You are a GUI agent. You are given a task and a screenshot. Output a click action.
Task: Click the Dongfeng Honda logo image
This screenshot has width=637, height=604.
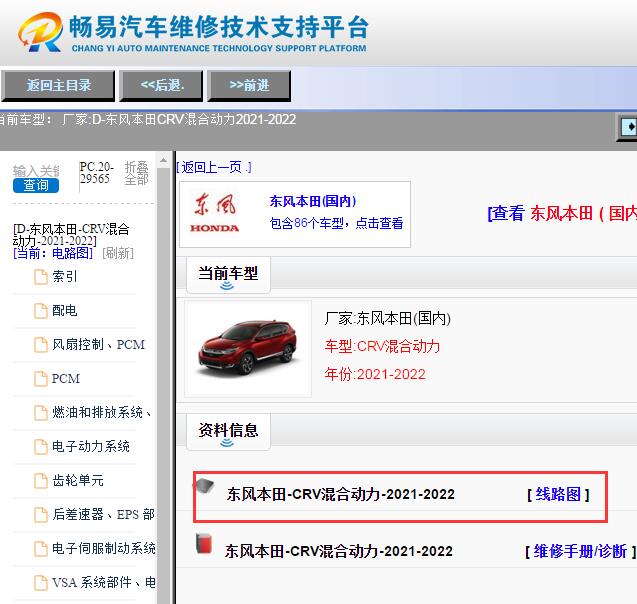(x=214, y=214)
